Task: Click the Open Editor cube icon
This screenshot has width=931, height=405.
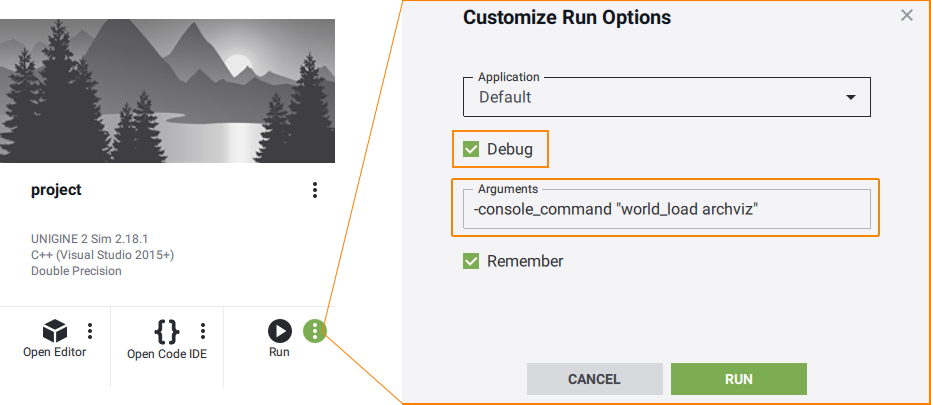Action: coord(55,330)
